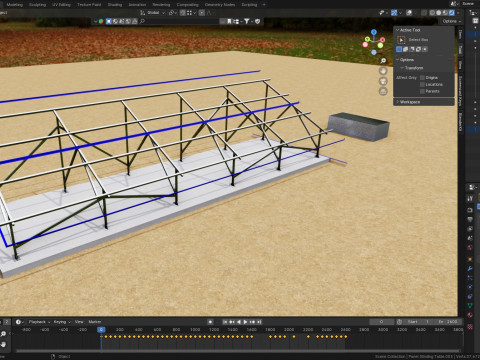Switch to rendered viewport shading
480x360 pixels.
coord(451,13)
